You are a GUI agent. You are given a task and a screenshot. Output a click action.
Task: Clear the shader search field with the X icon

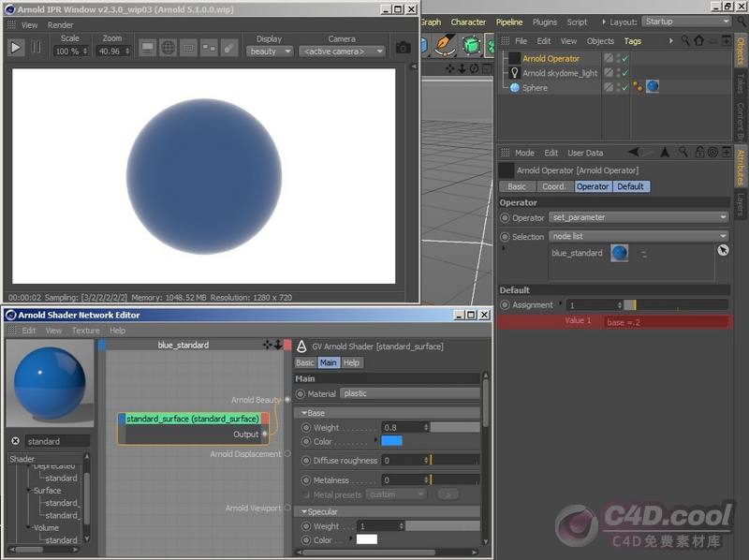[x=16, y=441]
